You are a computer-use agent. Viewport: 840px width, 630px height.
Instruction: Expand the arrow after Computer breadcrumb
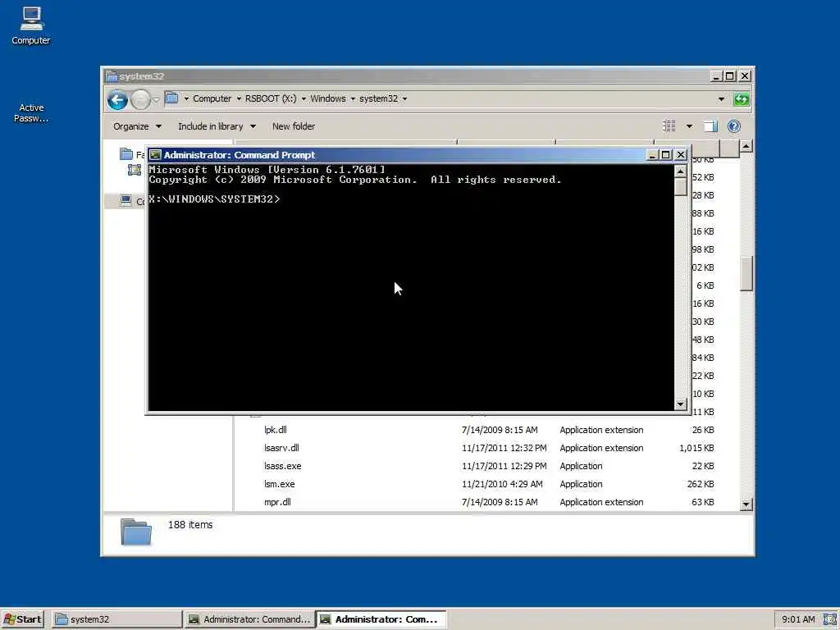coord(239,99)
